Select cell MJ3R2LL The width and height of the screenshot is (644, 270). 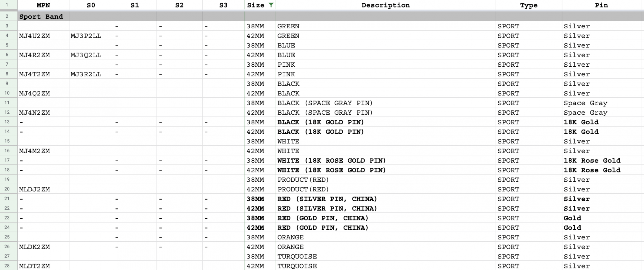(x=91, y=74)
